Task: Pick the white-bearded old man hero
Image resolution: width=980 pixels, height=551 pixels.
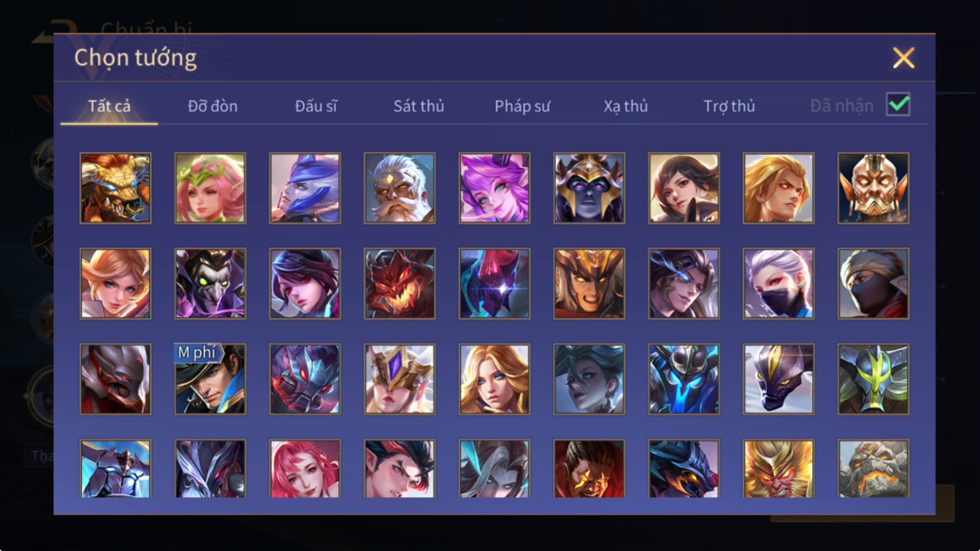Action: click(400, 188)
